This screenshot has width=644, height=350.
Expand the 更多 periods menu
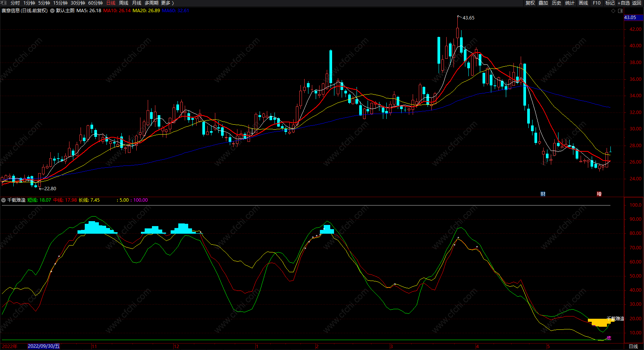click(x=167, y=3)
